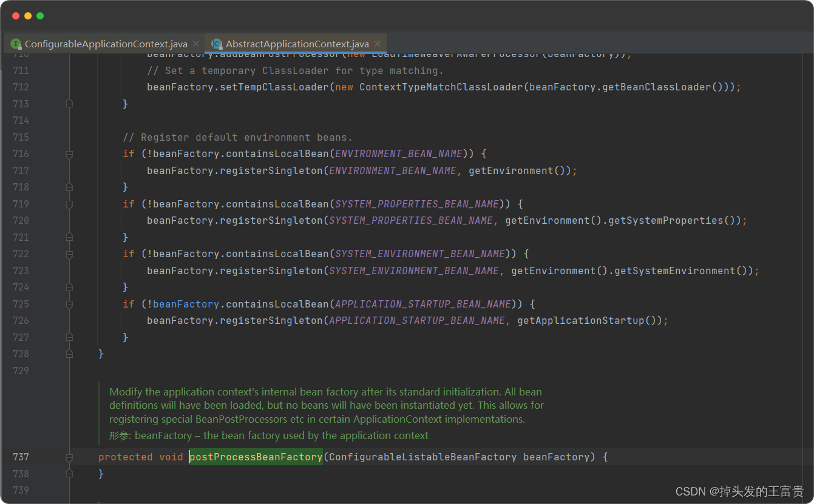Click the interface icon on ConfigurableApplicationContext tab
This screenshot has height=504, width=814.
[x=16, y=44]
